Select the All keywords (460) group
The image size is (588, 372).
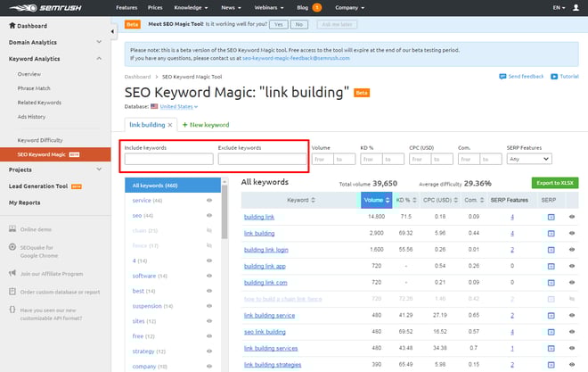click(173, 186)
